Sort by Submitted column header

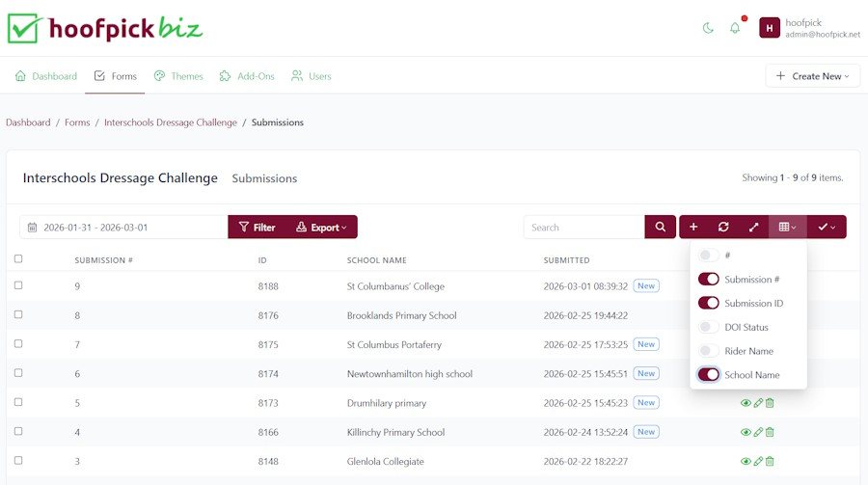click(566, 260)
